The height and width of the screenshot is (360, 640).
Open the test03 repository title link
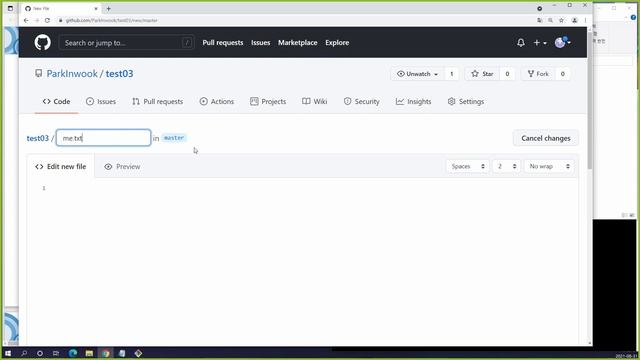[x=119, y=74]
